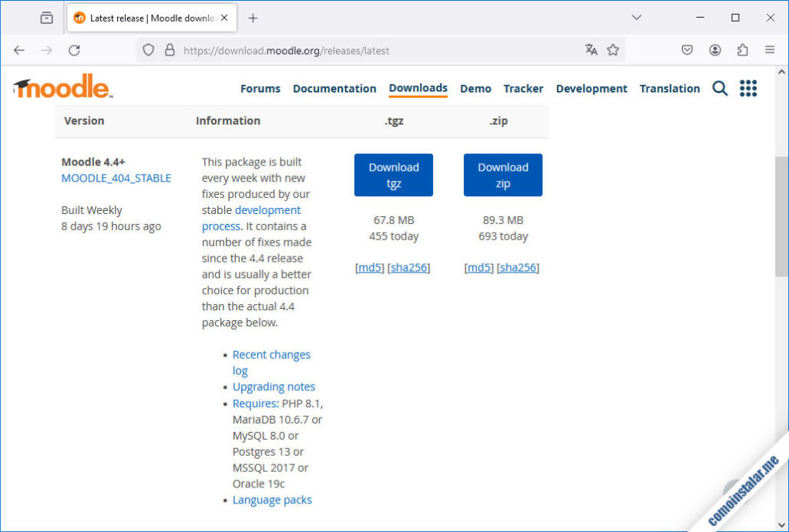Viewport: 789px width, 532px height.
Task: Click the Download tgz button
Action: tap(394, 175)
